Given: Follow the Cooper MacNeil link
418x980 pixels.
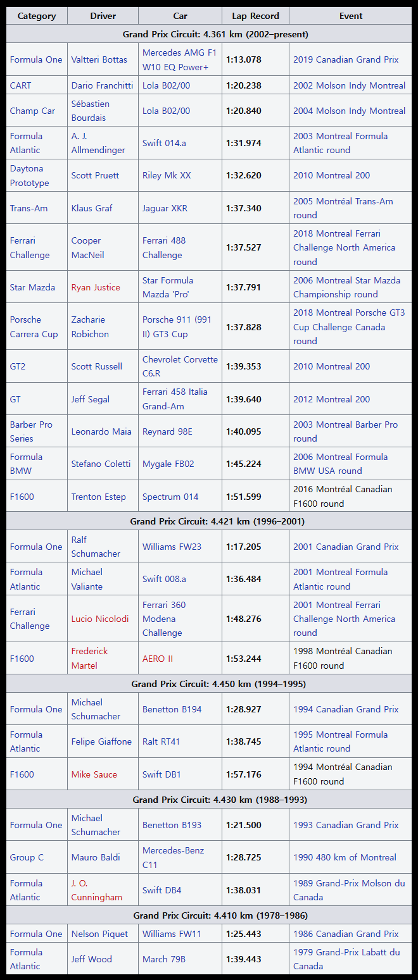Looking at the screenshot, I should click(87, 247).
